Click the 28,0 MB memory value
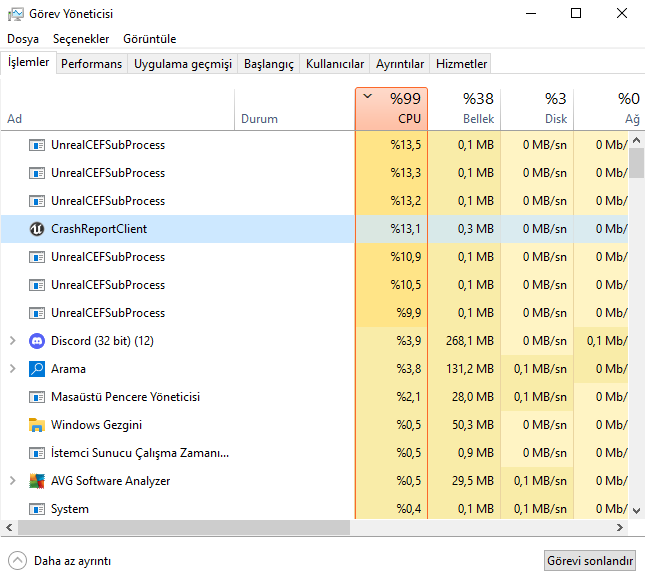This screenshot has width=645, height=585. [x=473, y=397]
